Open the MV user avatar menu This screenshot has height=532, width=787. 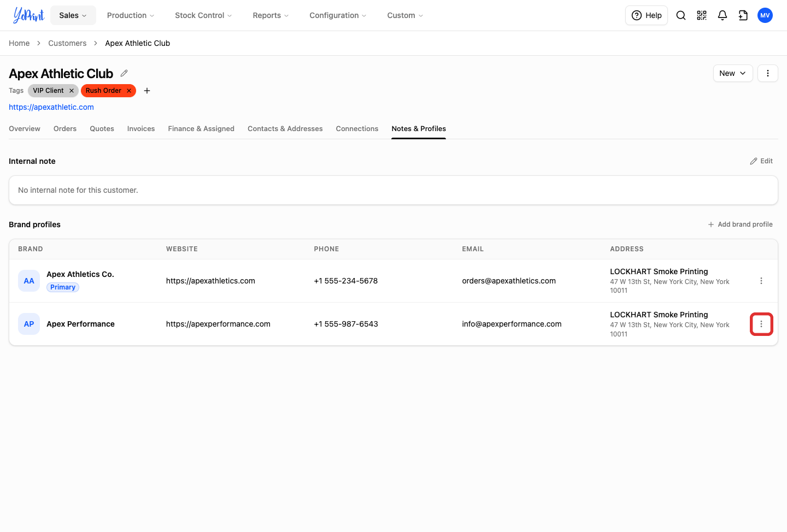[x=765, y=15]
